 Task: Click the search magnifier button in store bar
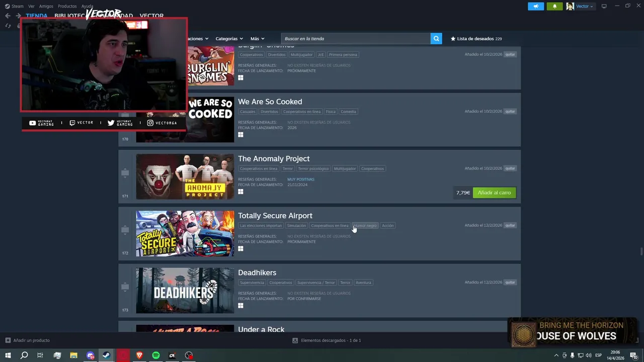[x=436, y=39]
